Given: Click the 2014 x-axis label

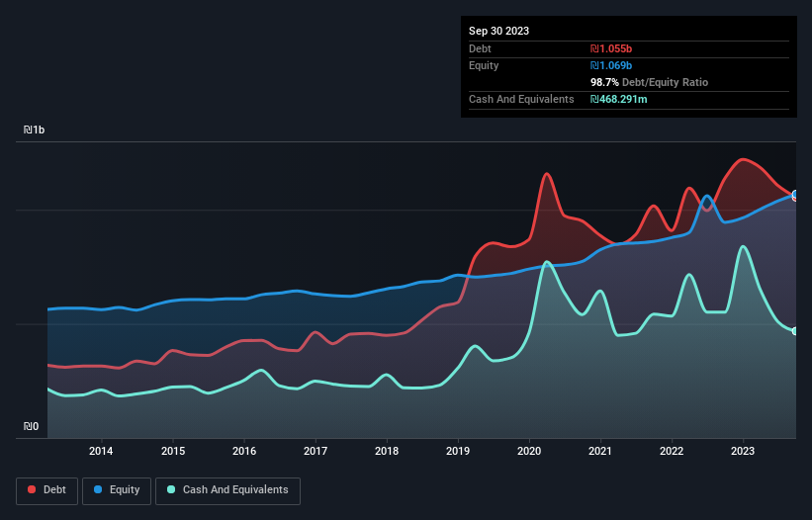Looking at the screenshot, I should (x=101, y=451).
